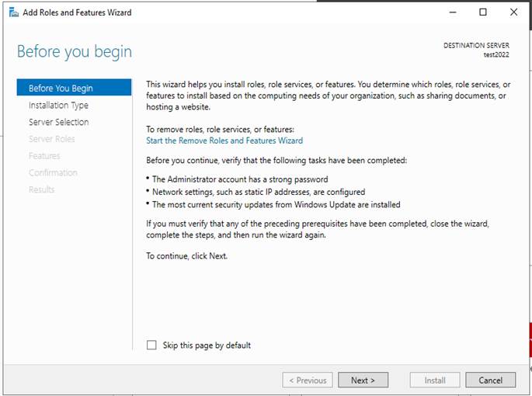This screenshot has width=532, height=396.
Task: Click the Previous button
Action: 308,380
